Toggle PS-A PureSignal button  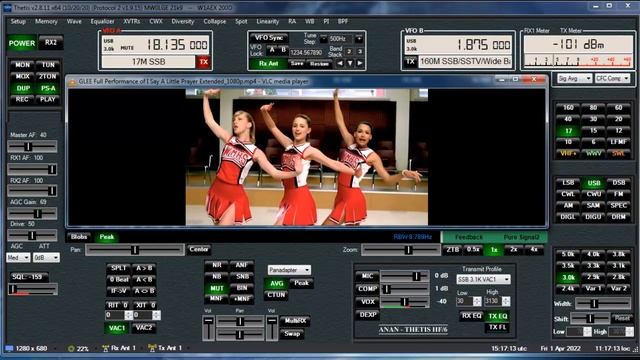[48, 88]
